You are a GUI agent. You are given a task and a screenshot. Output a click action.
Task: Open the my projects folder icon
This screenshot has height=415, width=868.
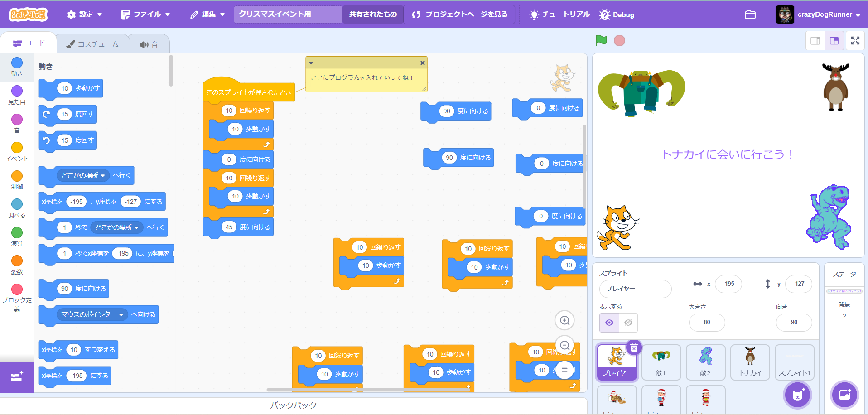point(750,14)
